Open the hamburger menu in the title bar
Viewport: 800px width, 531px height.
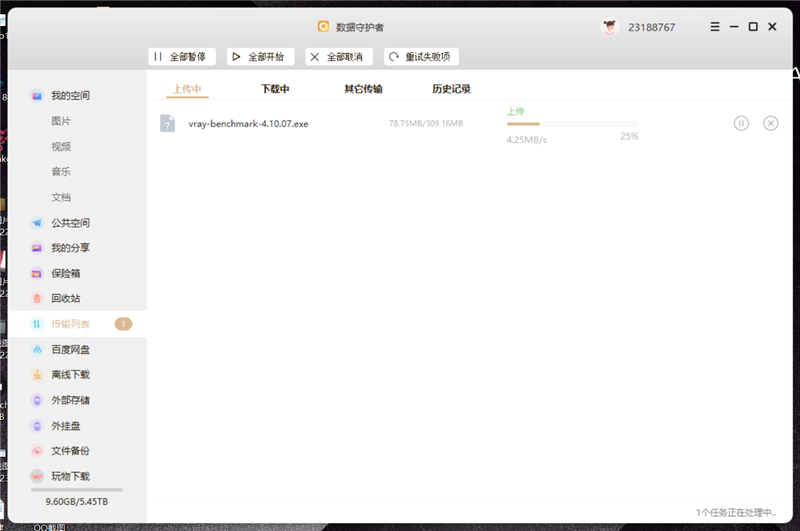click(715, 27)
